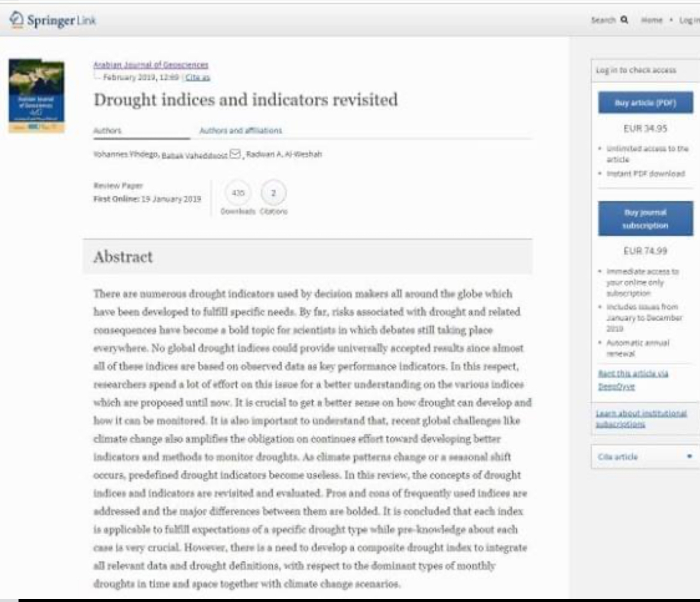This screenshot has height=602, width=700.
Task: Click the 'EUR 74.99' price
Action: pos(645,251)
